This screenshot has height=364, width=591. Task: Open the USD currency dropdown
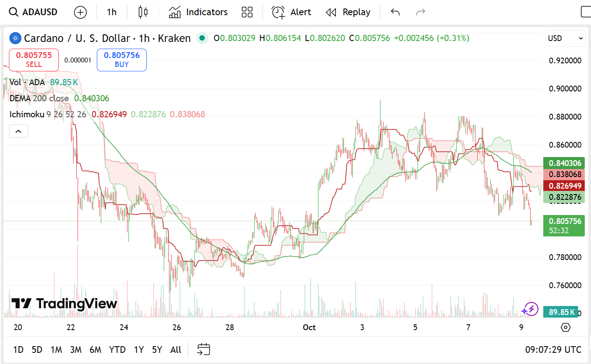coord(565,38)
